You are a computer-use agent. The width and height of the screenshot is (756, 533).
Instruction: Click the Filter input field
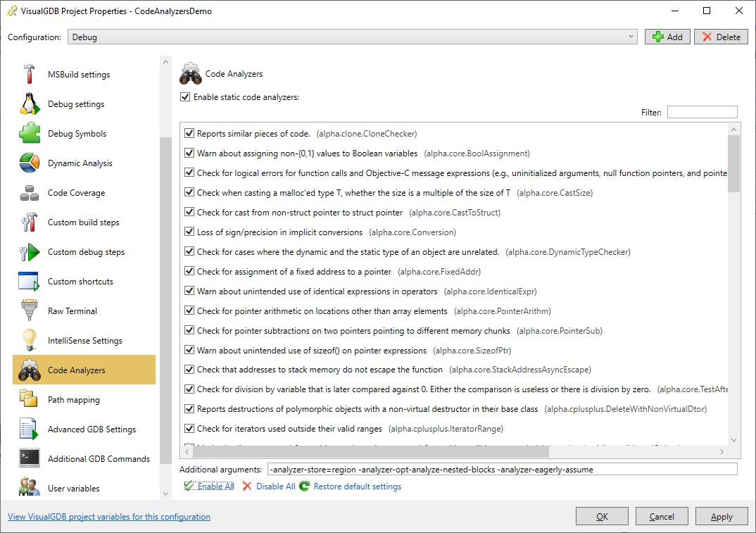pyautogui.click(x=702, y=112)
